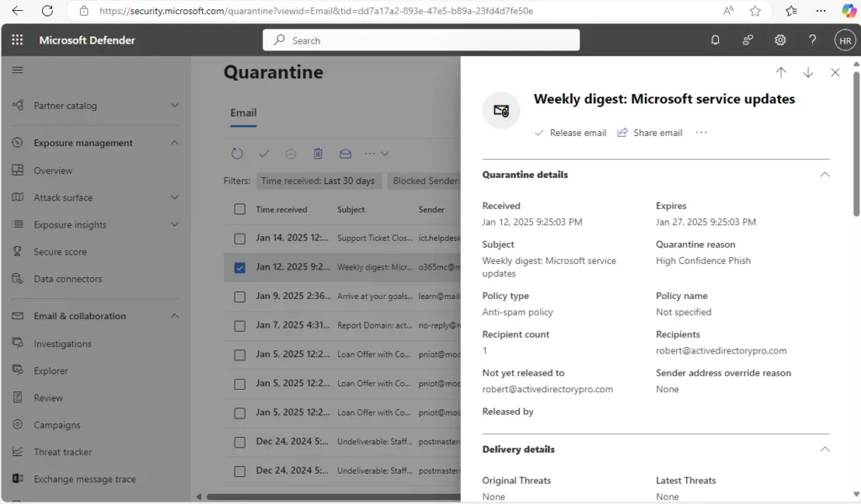This screenshot has width=861, height=504.
Task: Check the Jan 14, 2025 message row
Action: point(240,239)
